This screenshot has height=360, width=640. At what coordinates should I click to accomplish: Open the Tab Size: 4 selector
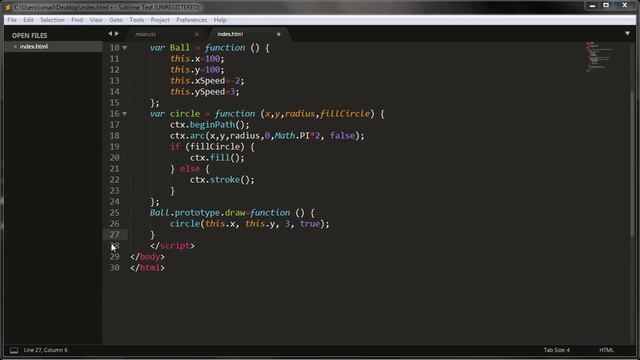click(556, 350)
